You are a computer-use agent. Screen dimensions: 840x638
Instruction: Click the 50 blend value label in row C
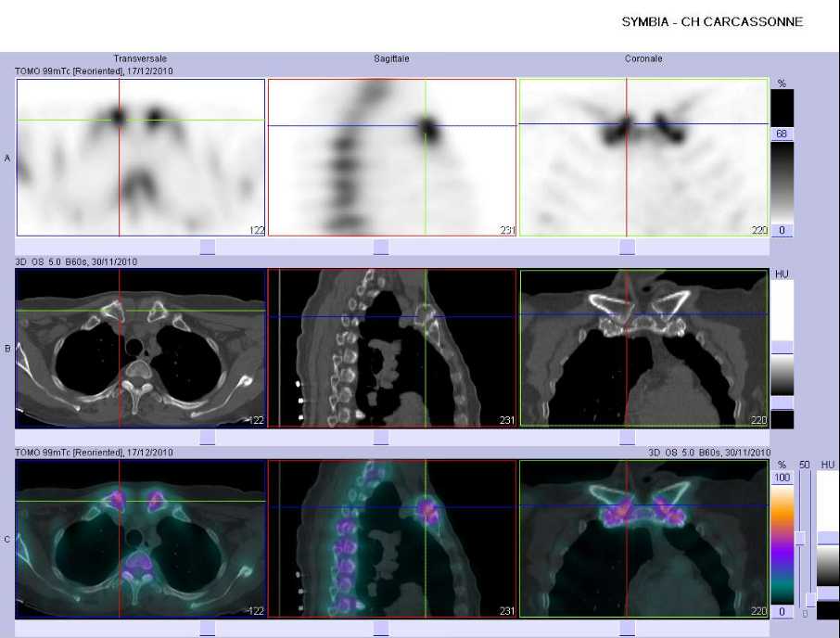805,465
